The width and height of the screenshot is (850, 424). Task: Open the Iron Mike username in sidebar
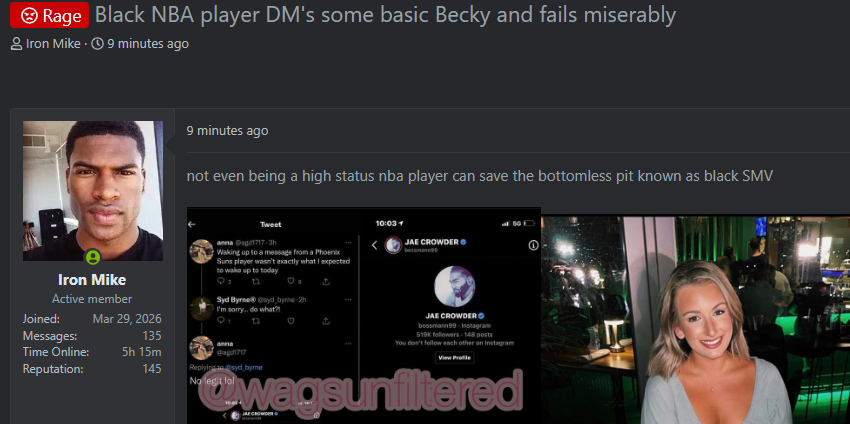tap(92, 280)
